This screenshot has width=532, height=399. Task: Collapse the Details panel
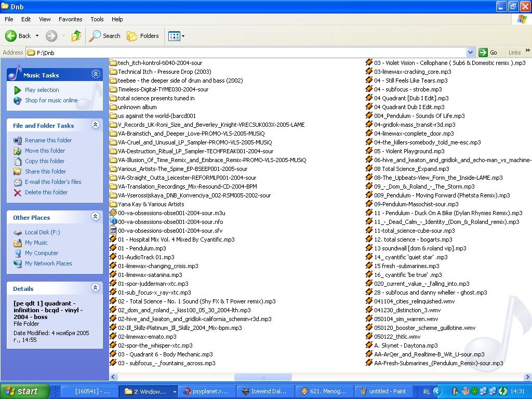pos(96,288)
